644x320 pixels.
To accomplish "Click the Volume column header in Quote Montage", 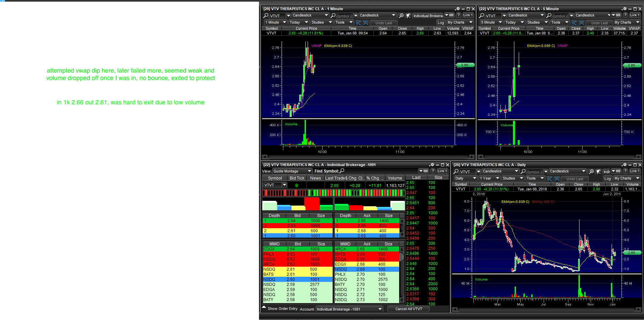I will tap(395, 178).
